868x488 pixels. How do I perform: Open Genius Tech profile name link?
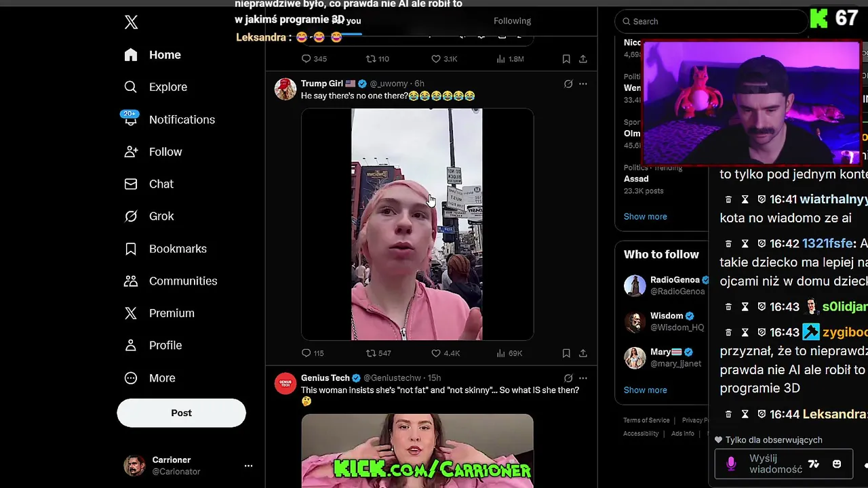(325, 378)
